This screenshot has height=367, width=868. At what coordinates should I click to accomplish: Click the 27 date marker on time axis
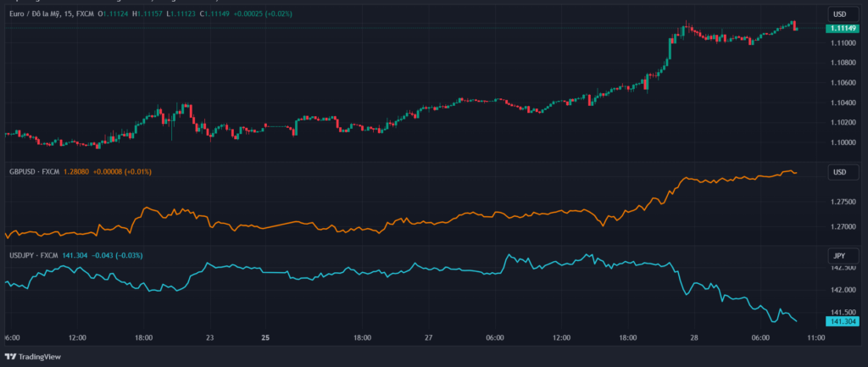(428, 337)
